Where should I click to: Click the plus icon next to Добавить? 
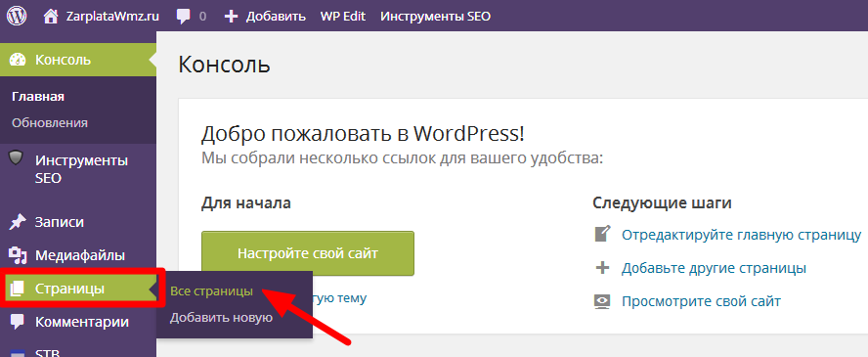point(231,16)
